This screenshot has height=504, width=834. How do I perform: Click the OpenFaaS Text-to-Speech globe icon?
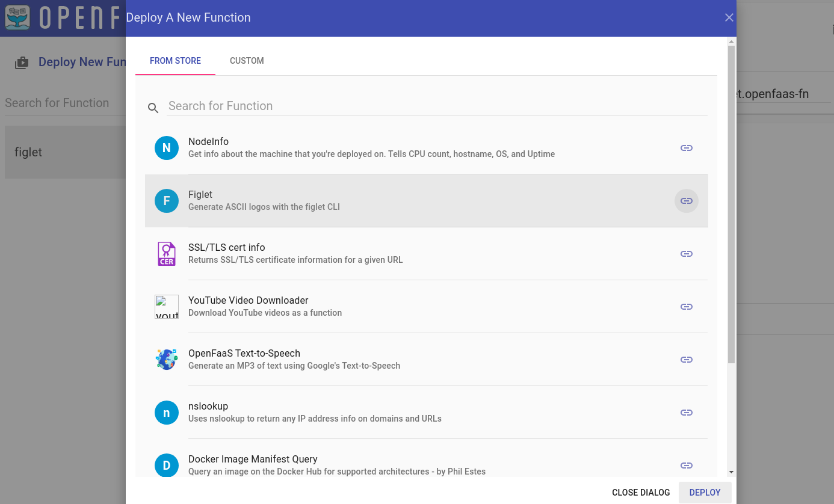(167, 360)
